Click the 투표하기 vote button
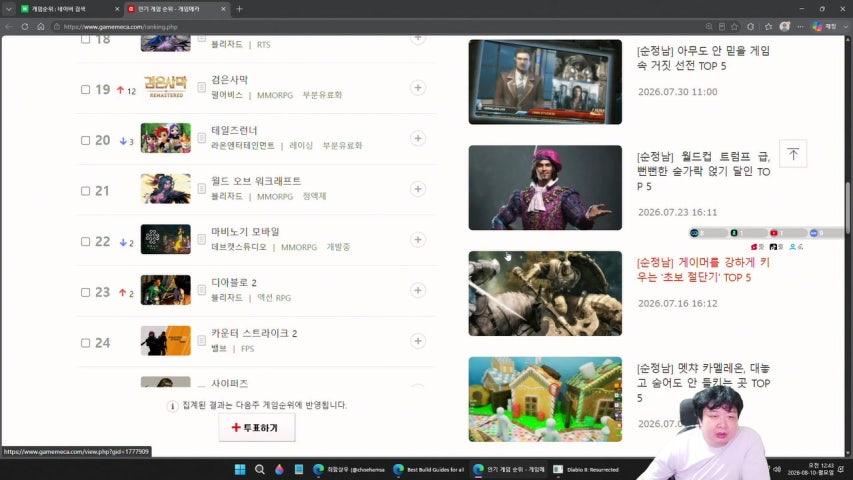Screen dimensions: 853x480 (x=257, y=428)
